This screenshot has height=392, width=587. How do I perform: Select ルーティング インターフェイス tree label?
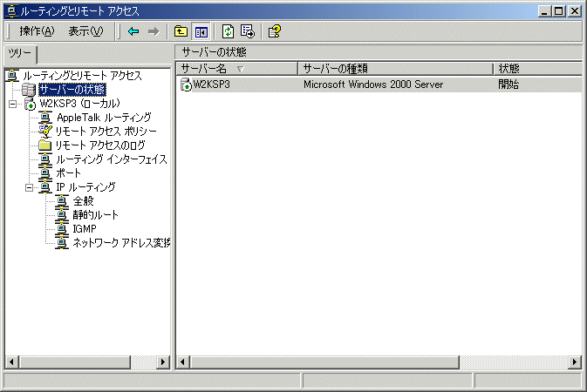click(112, 159)
